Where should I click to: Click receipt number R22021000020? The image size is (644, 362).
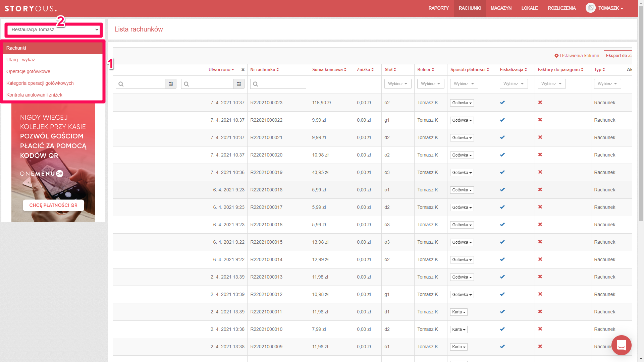[x=266, y=155]
